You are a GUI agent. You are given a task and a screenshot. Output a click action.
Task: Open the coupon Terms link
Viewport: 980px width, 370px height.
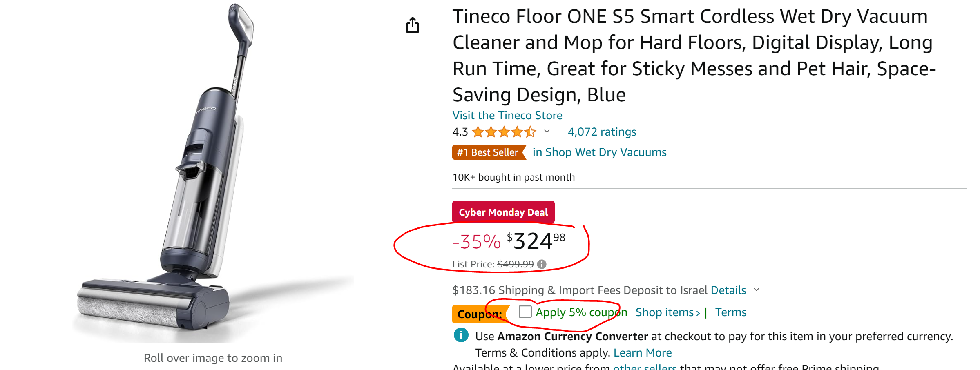click(x=730, y=312)
